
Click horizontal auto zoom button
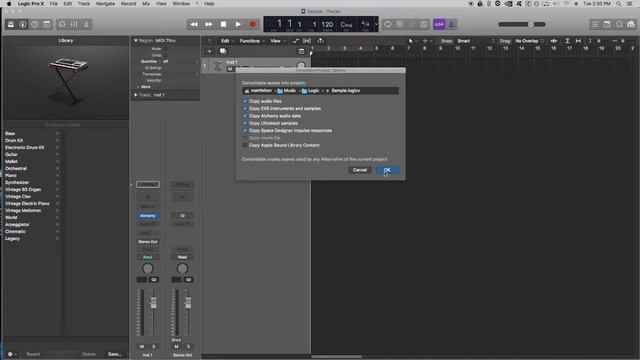578,41
